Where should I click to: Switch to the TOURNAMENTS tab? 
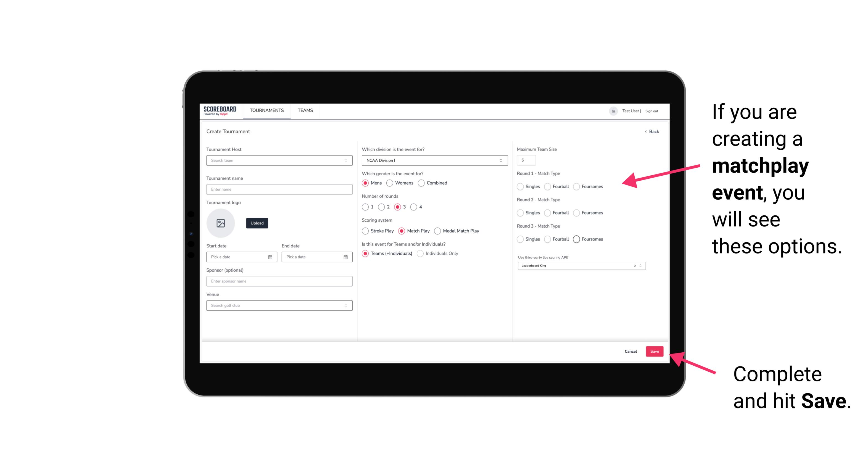[x=266, y=110]
